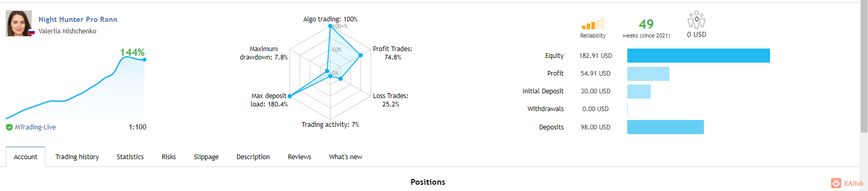
Task: Click the subscribers people icon
Action: [696, 20]
